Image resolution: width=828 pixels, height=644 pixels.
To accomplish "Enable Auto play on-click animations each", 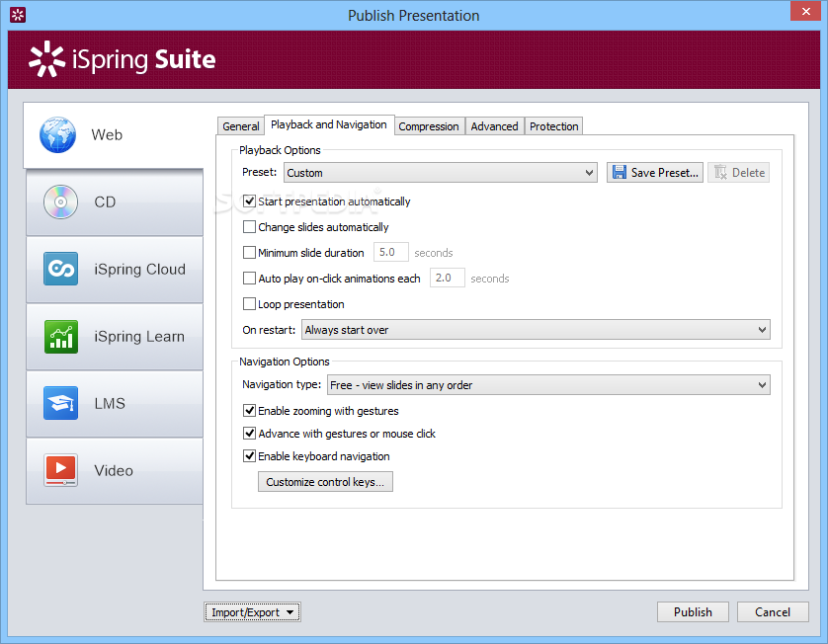I will click(x=249, y=279).
